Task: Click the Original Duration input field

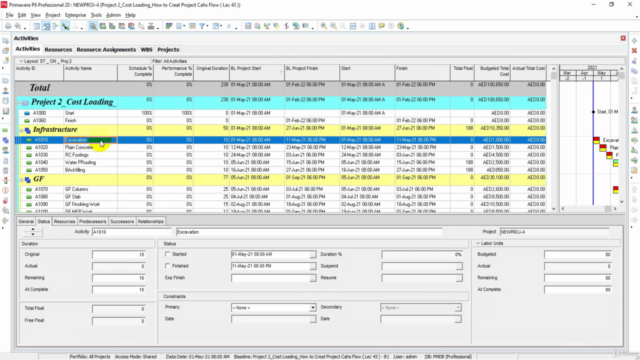Action: 118,254
